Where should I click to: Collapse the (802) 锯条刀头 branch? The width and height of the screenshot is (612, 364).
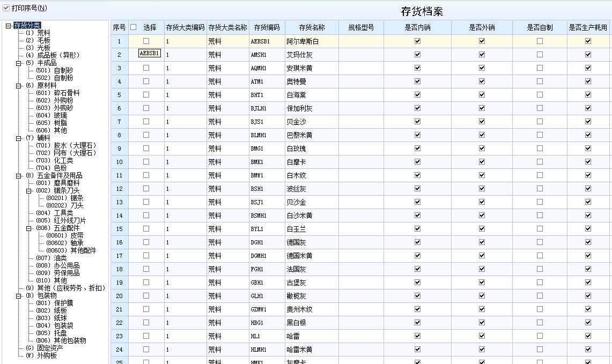tap(29, 190)
